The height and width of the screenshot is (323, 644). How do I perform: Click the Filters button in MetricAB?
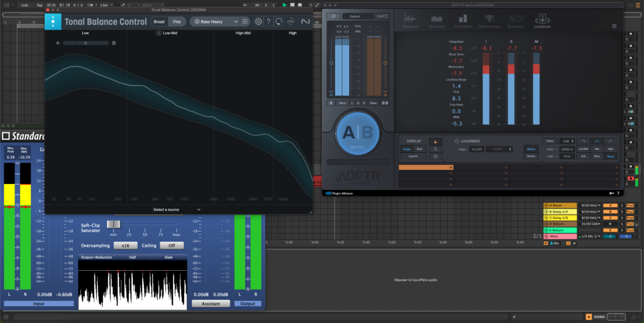(x=550, y=141)
